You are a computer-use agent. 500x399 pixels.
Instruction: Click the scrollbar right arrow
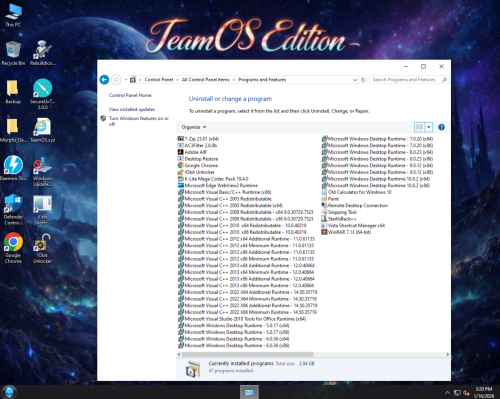click(x=447, y=354)
